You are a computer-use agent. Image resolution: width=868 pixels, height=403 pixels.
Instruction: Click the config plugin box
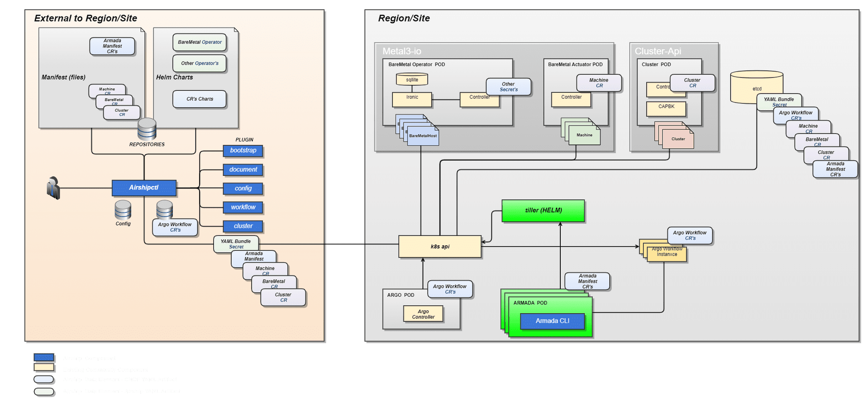click(x=243, y=189)
